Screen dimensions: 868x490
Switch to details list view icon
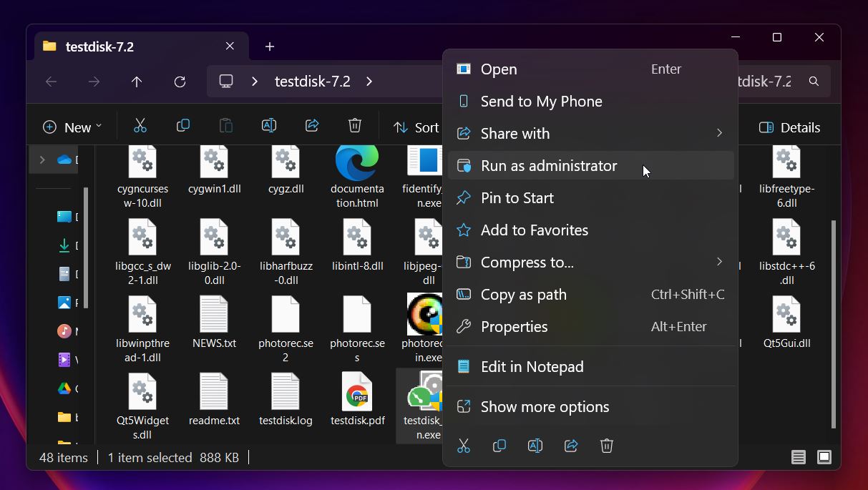pyautogui.click(x=799, y=457)
